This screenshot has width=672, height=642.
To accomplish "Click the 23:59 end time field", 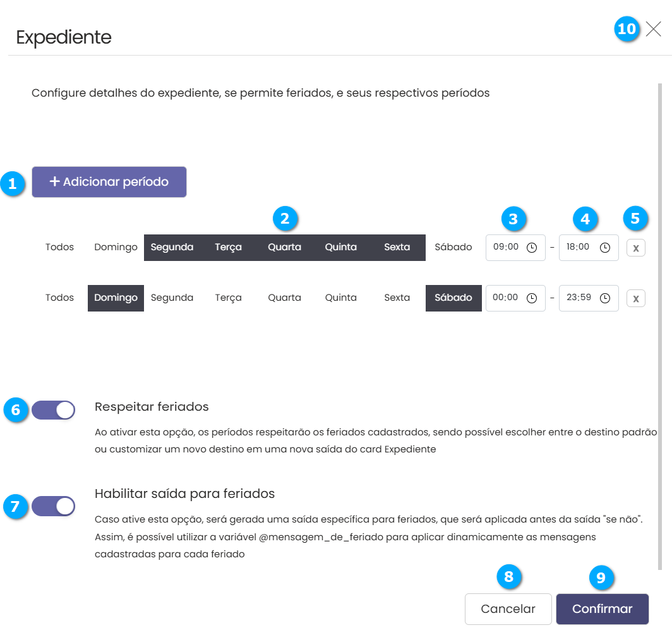I will (579, 298).
